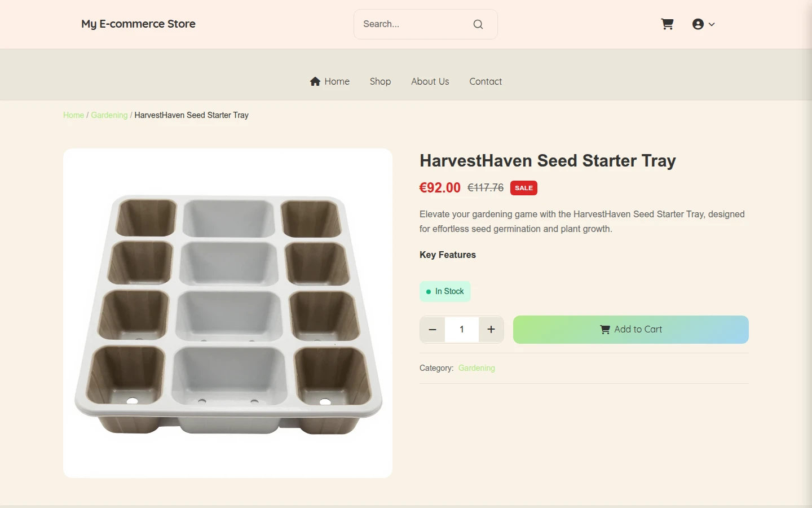Click the house icon beside Home
The image size is (812, 508).
pos(315,81)
